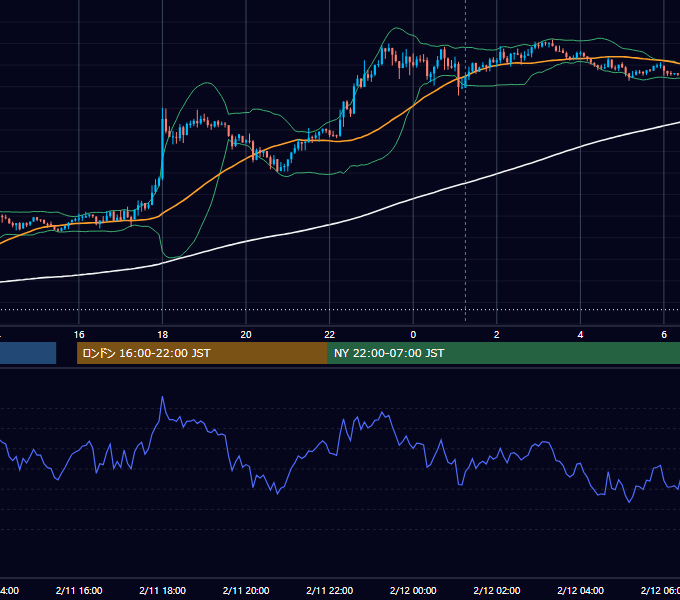Click the 2 hour label on price chart axis

click(497, 335)
